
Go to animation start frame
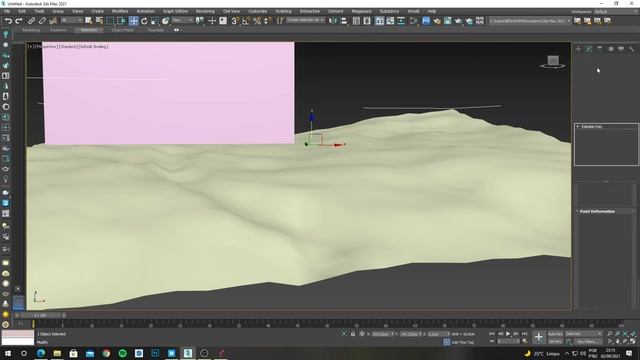(x=492, y=334)
